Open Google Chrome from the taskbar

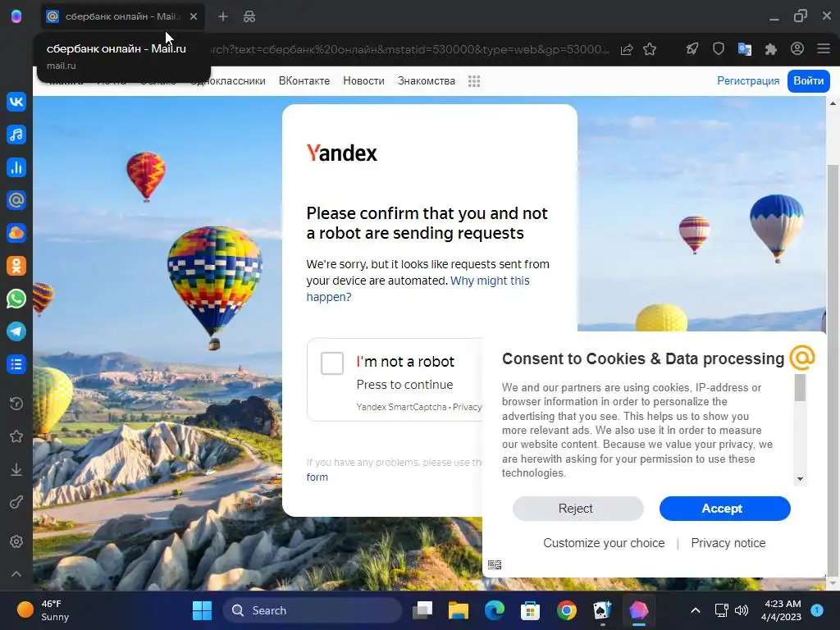pos(566,610)
